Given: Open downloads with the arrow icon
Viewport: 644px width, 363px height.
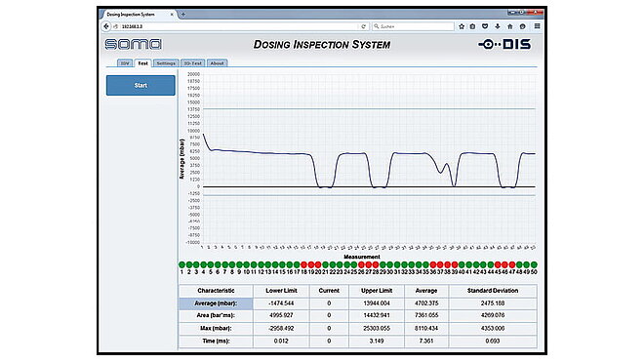Looking at the screenshot, I should pyautogui.click(x=498, y=26).
